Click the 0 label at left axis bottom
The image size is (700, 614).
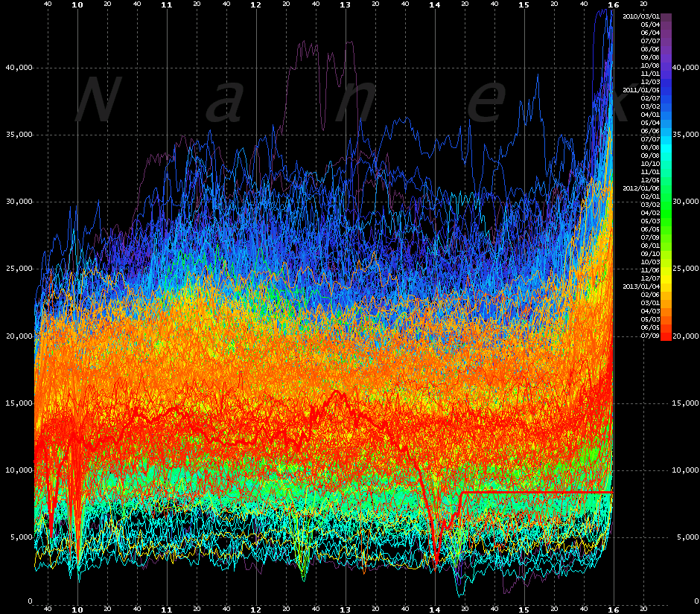[x=30, y=601]
